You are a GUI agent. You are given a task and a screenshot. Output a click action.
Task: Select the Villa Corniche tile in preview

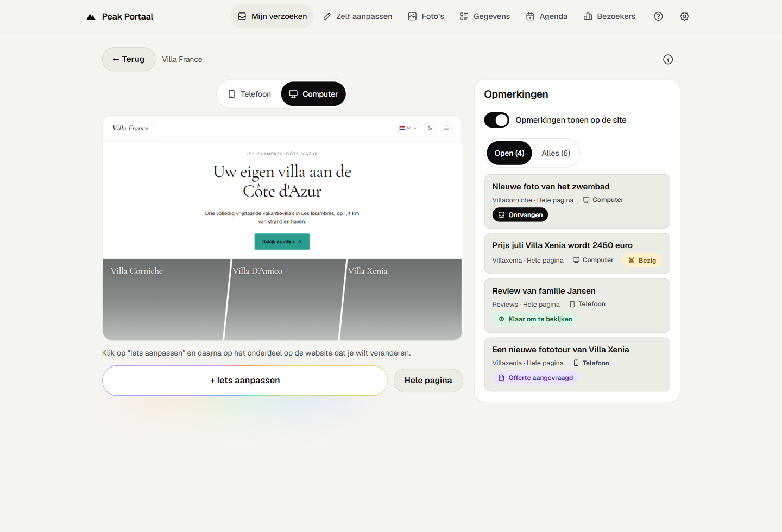[165, 300]
